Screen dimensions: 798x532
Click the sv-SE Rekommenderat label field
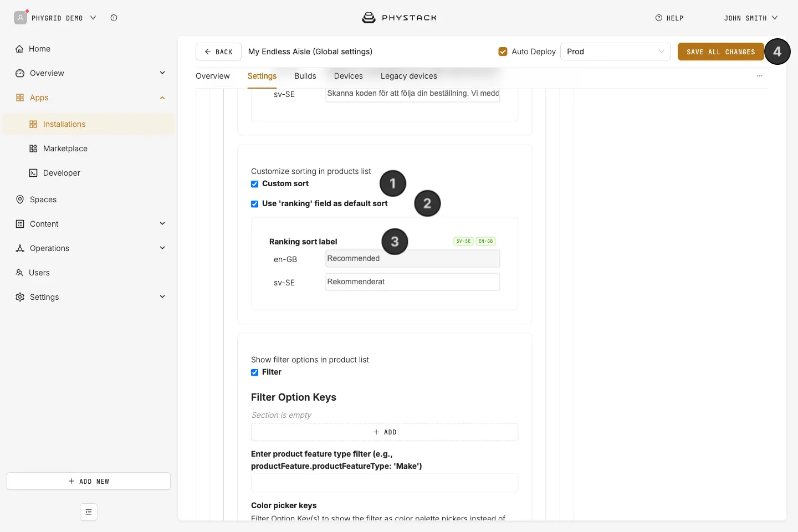pyautogui.click(x=413, y=282)
